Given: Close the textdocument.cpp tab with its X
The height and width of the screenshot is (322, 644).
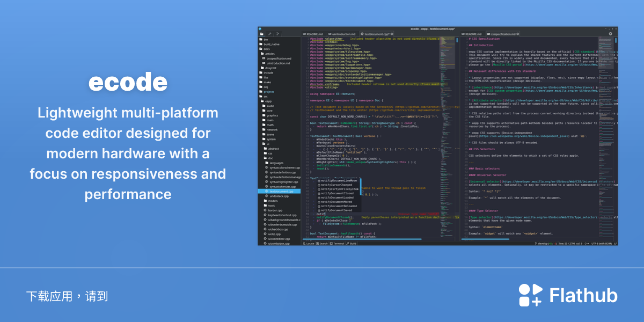Looking at the screenshot, I should pos(392,34).
